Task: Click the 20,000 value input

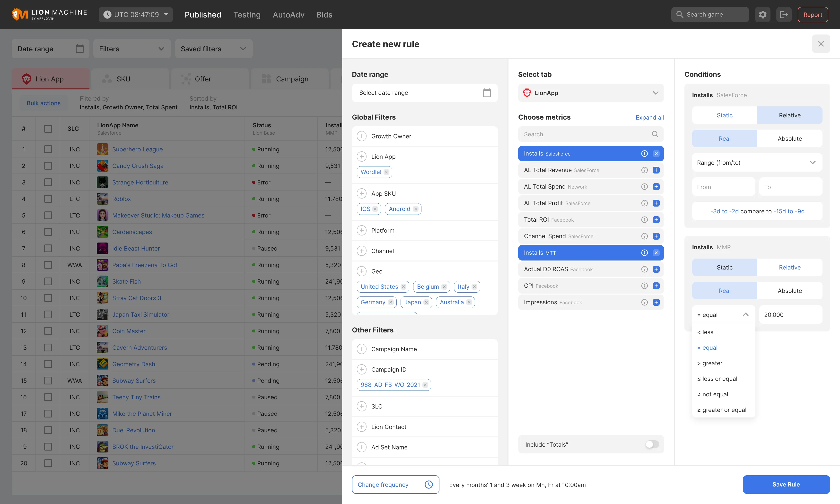Action: click(x=791, y=314)
